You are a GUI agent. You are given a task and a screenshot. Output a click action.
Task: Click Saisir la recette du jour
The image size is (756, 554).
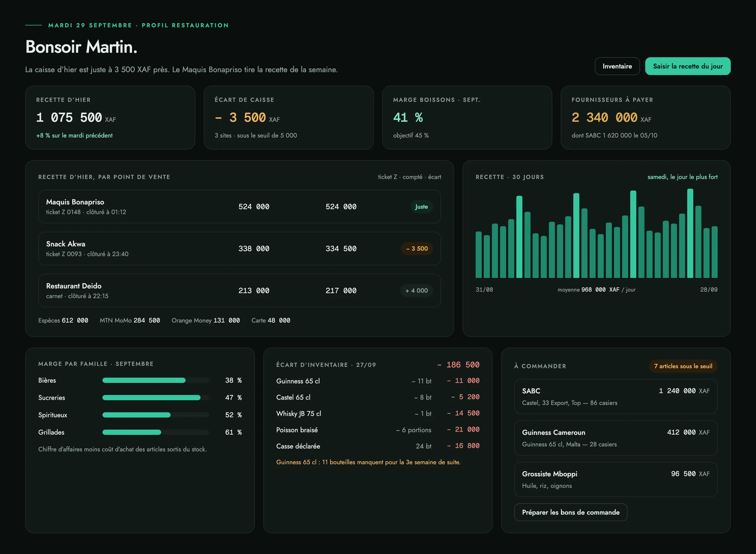pyautogui.click(x=687, y=66)
